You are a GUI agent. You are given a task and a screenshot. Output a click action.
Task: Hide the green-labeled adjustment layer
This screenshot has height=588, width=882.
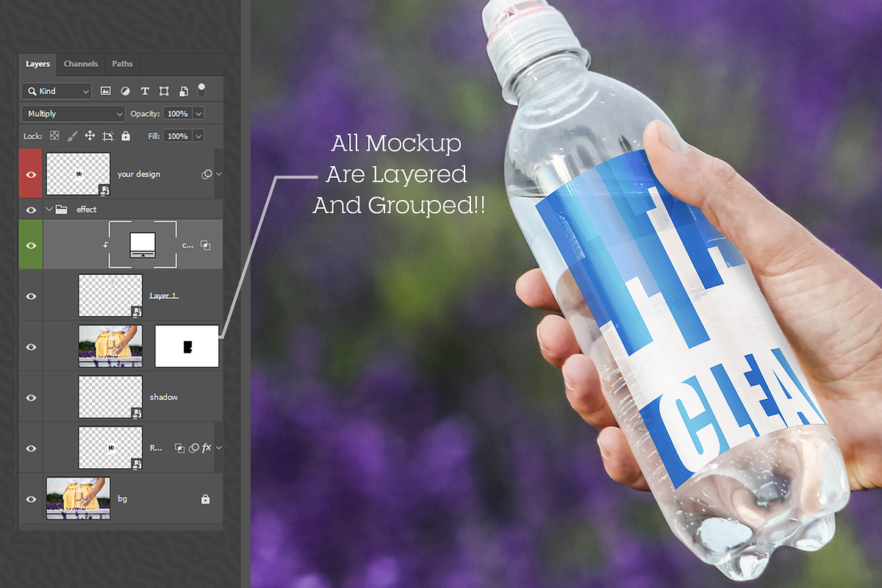[31, 245]
